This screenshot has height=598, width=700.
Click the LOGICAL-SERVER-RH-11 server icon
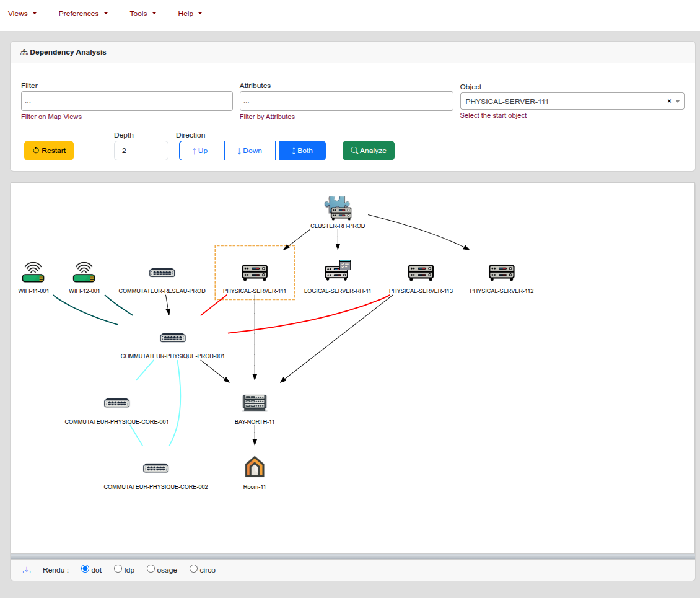[338, 271]
